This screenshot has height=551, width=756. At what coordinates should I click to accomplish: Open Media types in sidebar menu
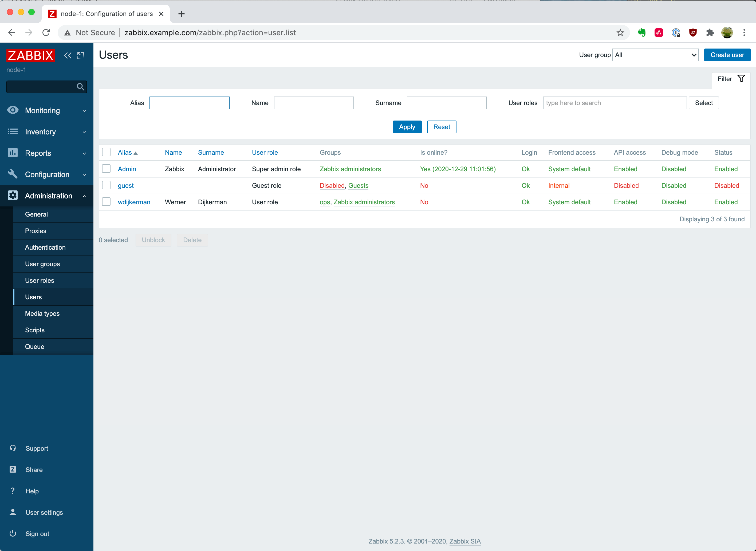[x=42, y=313]
